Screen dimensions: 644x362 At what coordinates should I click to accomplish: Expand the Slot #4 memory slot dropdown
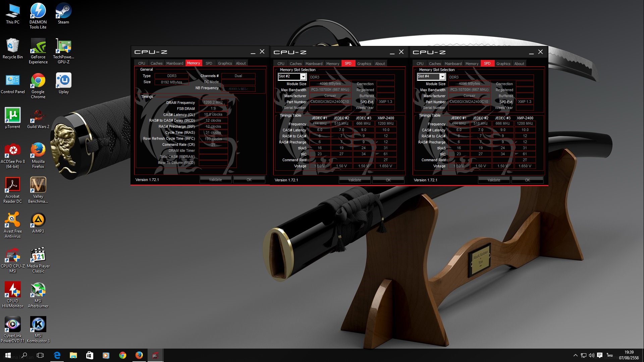(x=442, y=77)
